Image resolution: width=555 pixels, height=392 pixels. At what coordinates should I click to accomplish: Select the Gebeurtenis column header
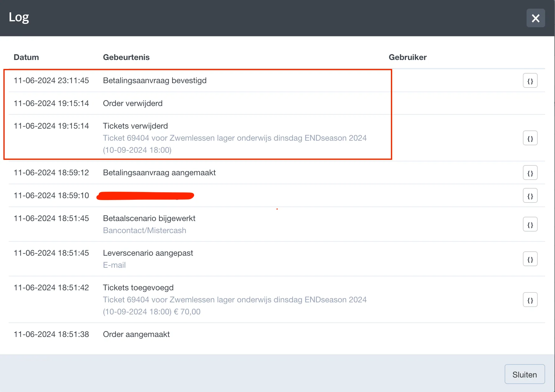pos(126,57)
